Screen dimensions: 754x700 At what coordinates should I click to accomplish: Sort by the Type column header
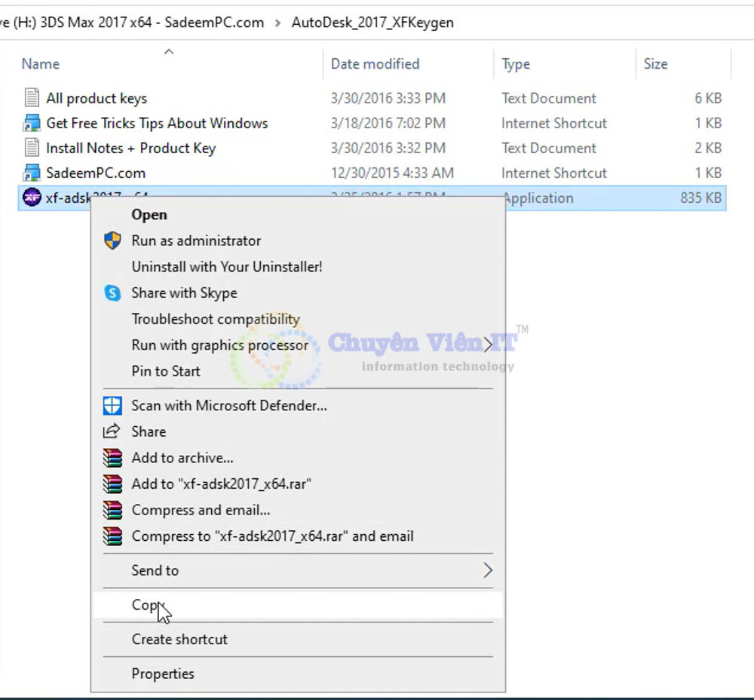[516, 64]
